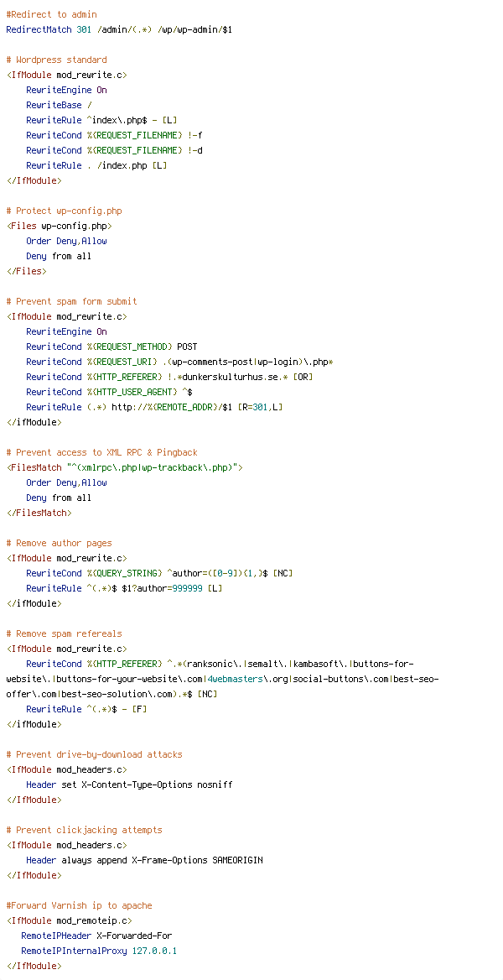Click the 127.0.0.1 IP address
503x980 pixels.
(x=154, y=951)
